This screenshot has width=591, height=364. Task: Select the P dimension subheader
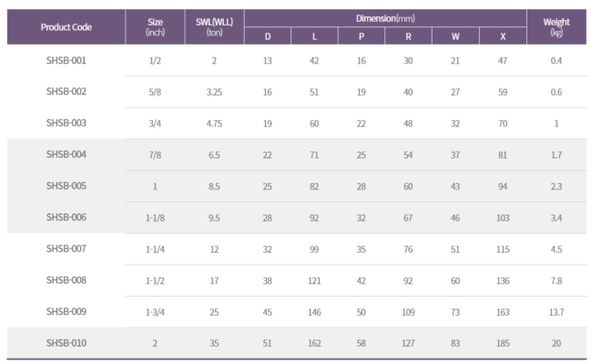pyautogui.click(x=362, y=36)
